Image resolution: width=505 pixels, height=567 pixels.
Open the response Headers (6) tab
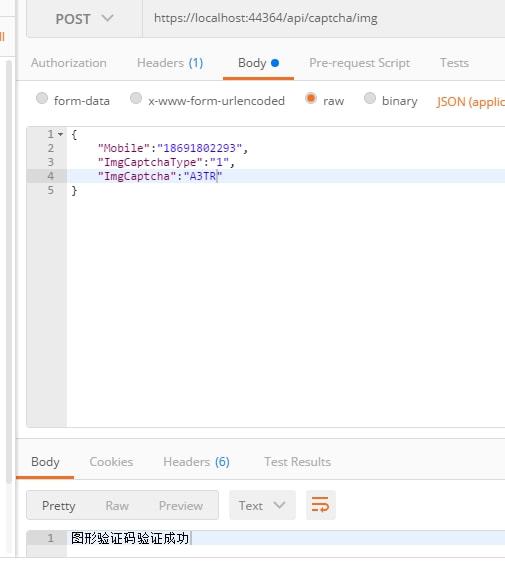196,462
